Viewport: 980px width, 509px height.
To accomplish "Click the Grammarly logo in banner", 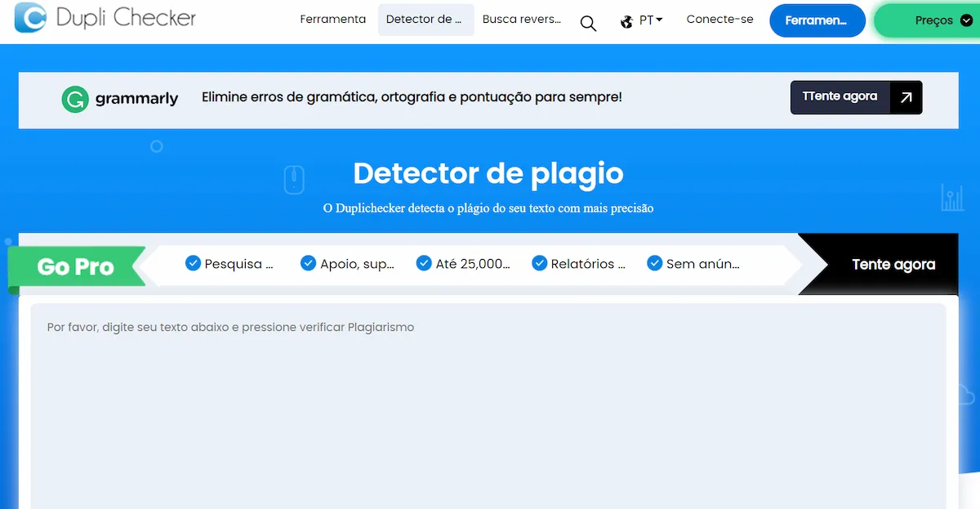I will coord(120,99).
